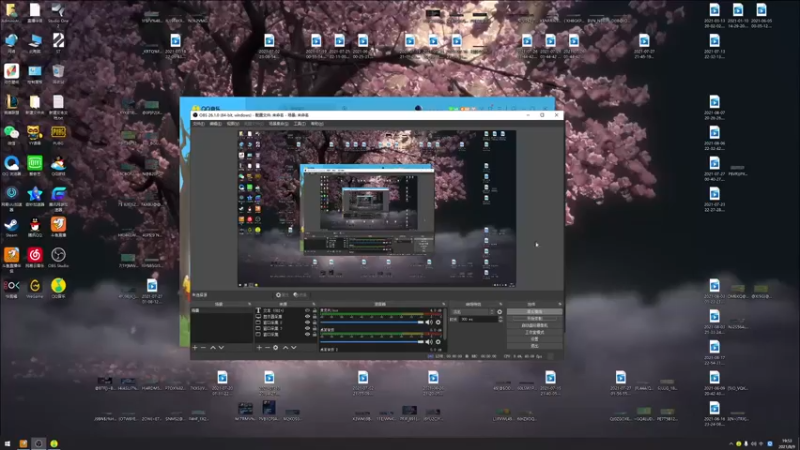Move selected source down in Sources panel
Image resolution: width=800 pixels, height=450 pixels.
click(293, 347)
